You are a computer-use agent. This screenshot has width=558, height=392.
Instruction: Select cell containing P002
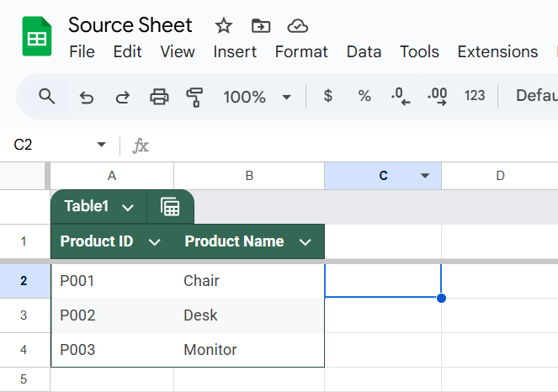[113, 315]
